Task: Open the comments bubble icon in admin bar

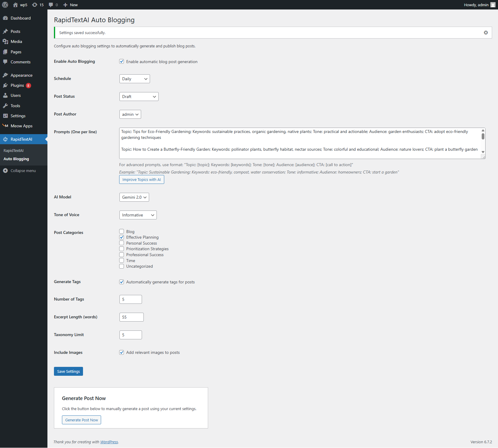Action: point(51,5)
